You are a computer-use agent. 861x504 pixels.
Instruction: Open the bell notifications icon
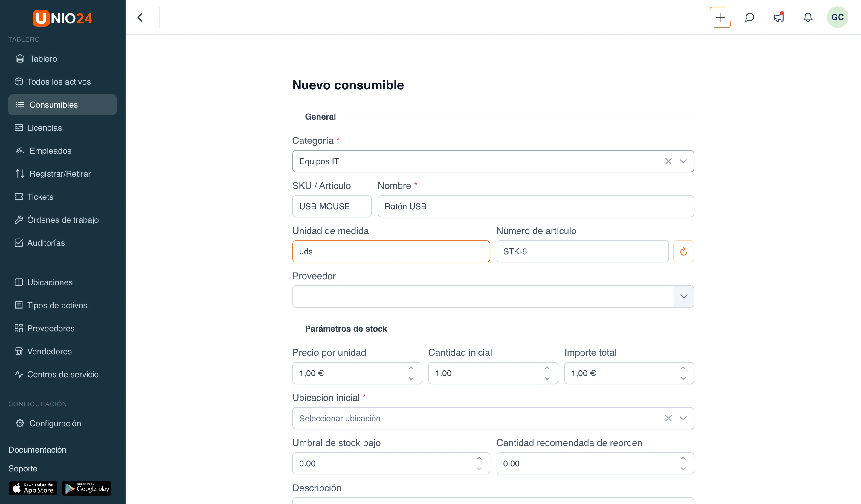click(x=808, y=17)
